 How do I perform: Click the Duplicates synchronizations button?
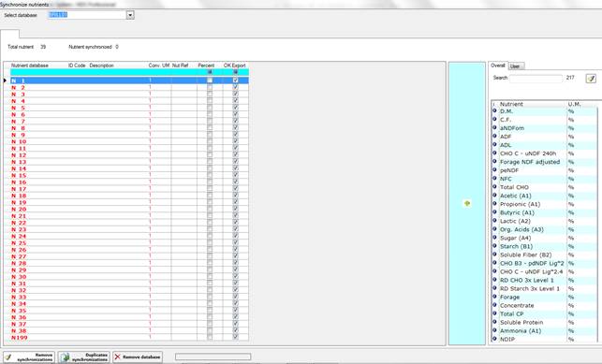[x=84, y=357]
